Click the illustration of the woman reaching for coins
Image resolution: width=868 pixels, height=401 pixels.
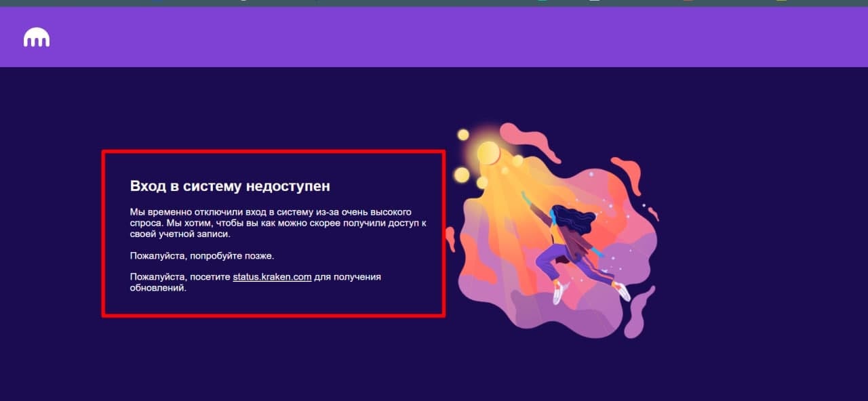552,231
